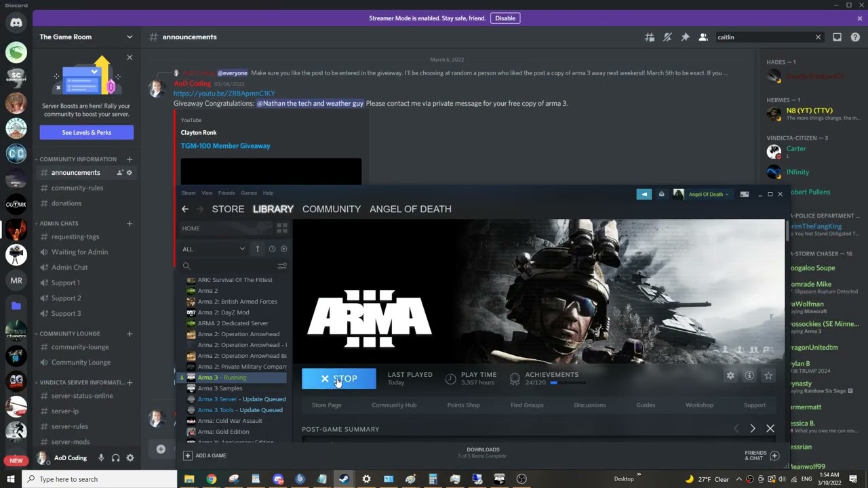
Task: Open the Steam icon on Windows taskbar
Action: tap(344, 479)
